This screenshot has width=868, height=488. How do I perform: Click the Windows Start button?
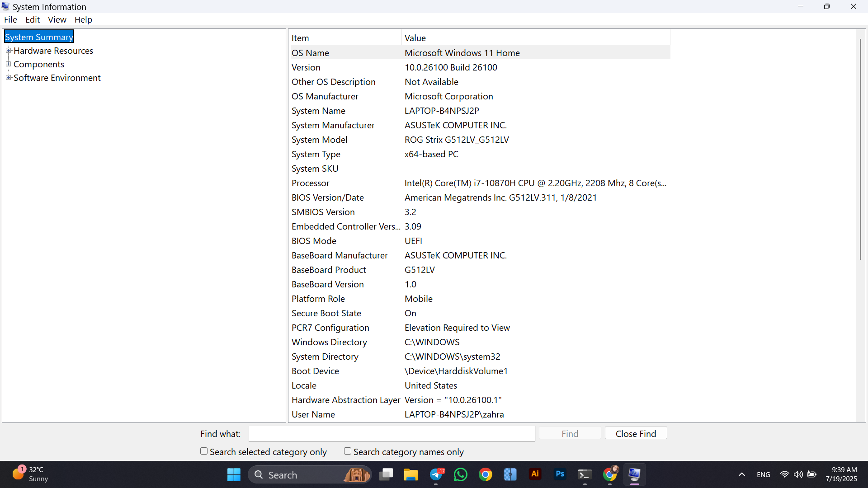234,475
